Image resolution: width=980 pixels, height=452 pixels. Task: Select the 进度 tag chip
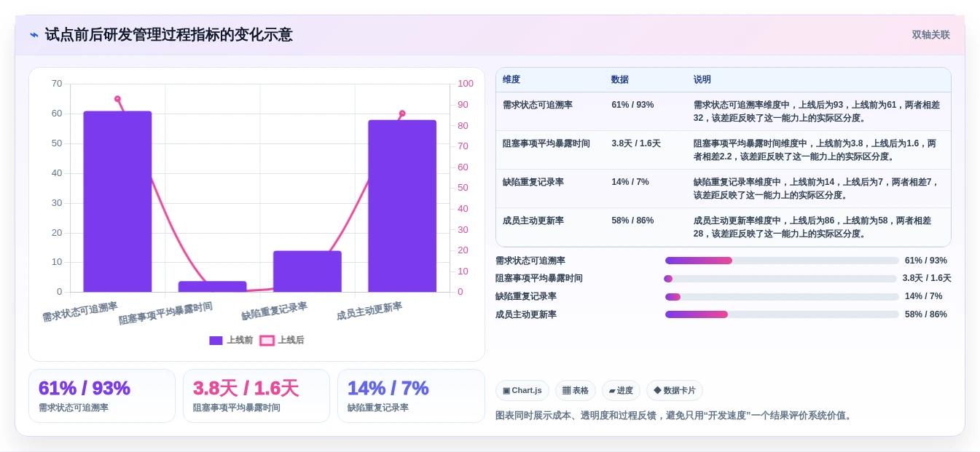[621, 390]
